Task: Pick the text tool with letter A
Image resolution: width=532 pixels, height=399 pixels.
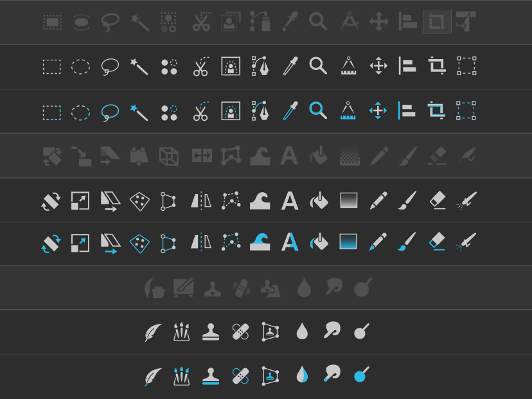Action: click(x=288, y=200)
